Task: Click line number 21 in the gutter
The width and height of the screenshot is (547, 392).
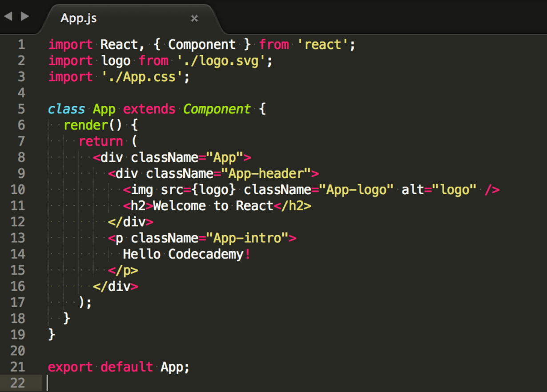Action: 17,367
